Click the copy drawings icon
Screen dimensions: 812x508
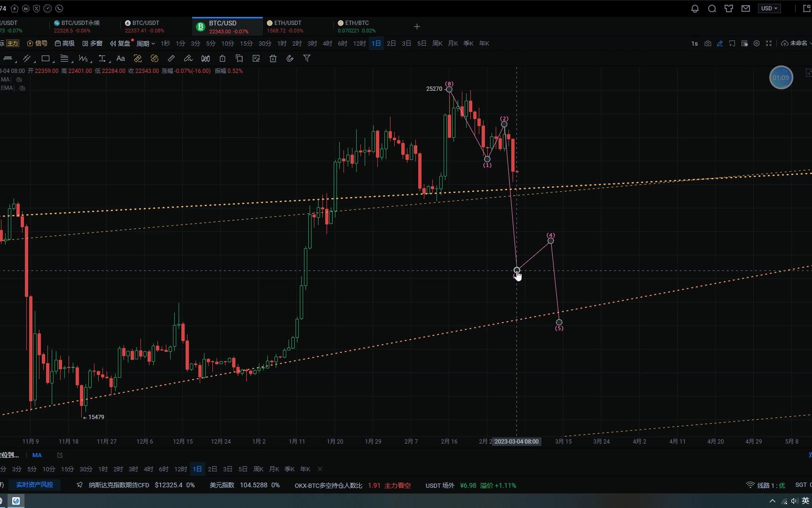click(239, 58)
